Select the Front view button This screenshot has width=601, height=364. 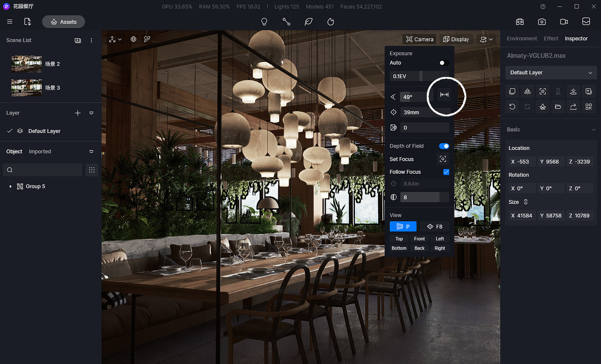click(419, 239)
